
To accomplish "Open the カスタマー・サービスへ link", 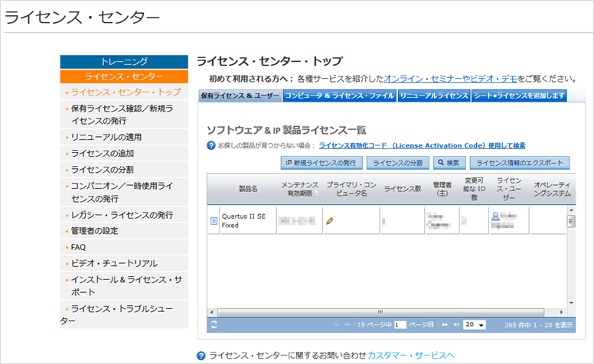I will [x=411, y=356].
